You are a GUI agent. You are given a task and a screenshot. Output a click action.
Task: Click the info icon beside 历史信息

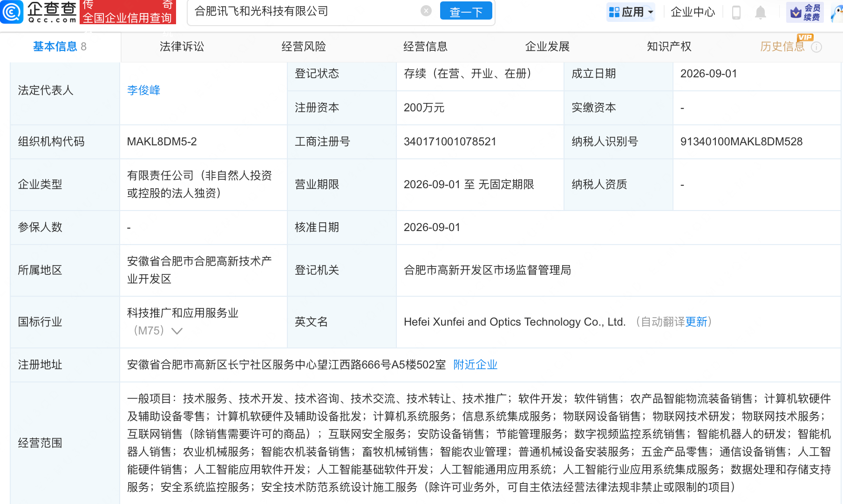coord(816,47)
